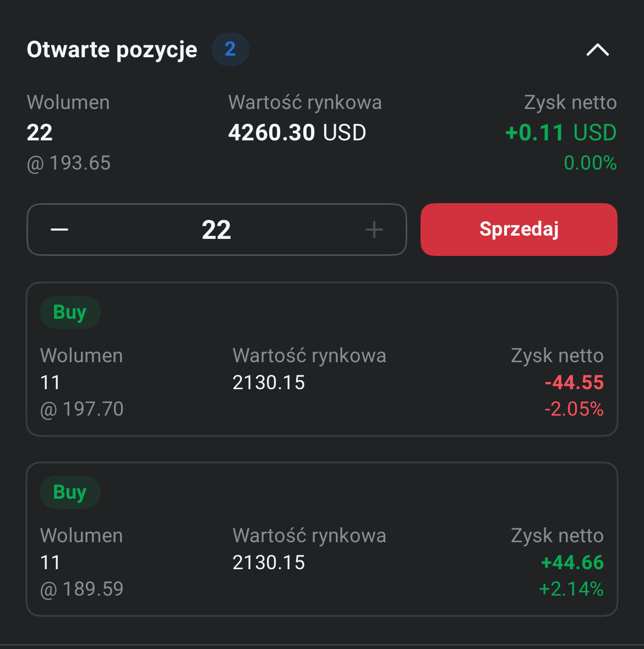Image resolution: width=644 pixels, height=649 pixels.
Task: Click the Buy badge of the 197.70 position
Action: click(x=70, y=313)
